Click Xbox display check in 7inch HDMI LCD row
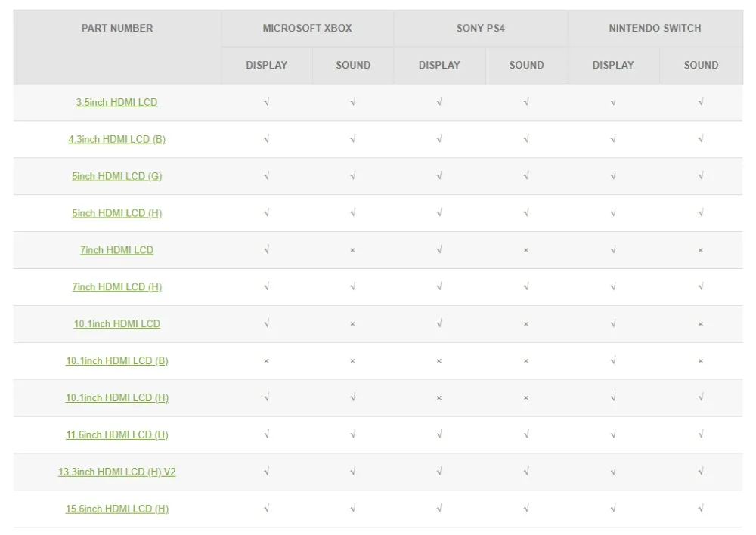This screenshot has height=535, width=756. click(x=267, y=249)
